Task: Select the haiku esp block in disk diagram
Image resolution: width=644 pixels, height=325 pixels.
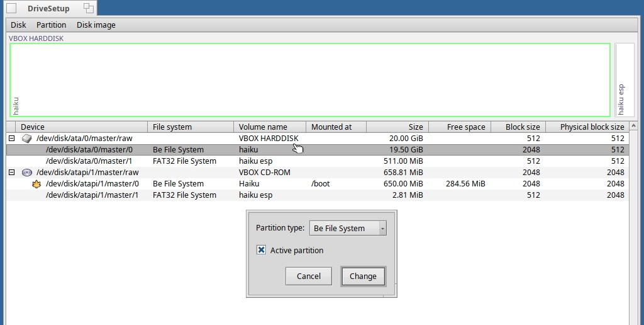Action: (x=624, y=80)
